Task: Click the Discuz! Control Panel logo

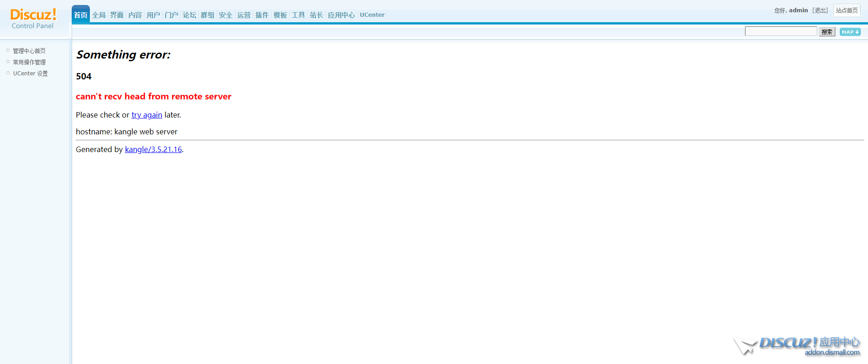Action: tap(33, 19)
